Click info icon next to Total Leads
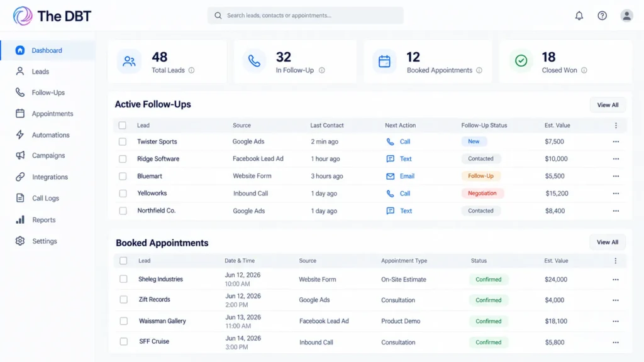The width and height of the screenshot is (644, 362). click(191, 70)
